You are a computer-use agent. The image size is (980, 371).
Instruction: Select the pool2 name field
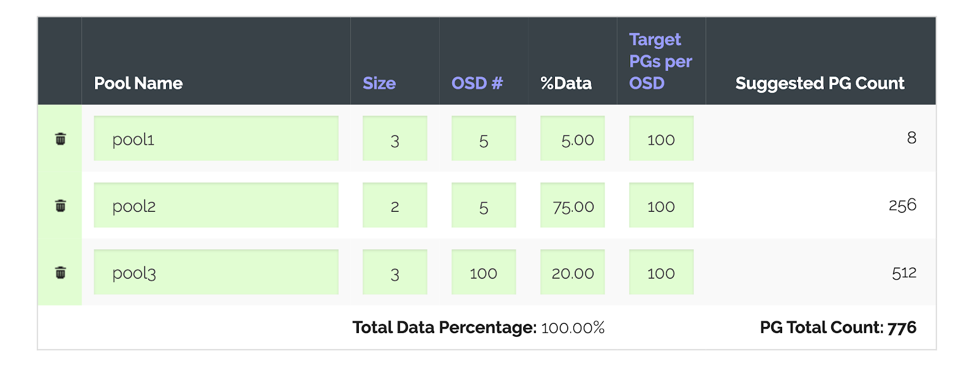(x=215, y=206)
